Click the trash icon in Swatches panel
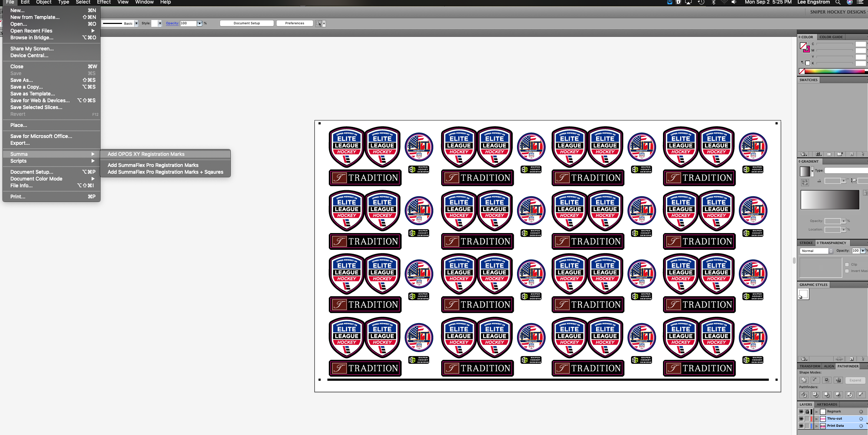 coord(862,154)
